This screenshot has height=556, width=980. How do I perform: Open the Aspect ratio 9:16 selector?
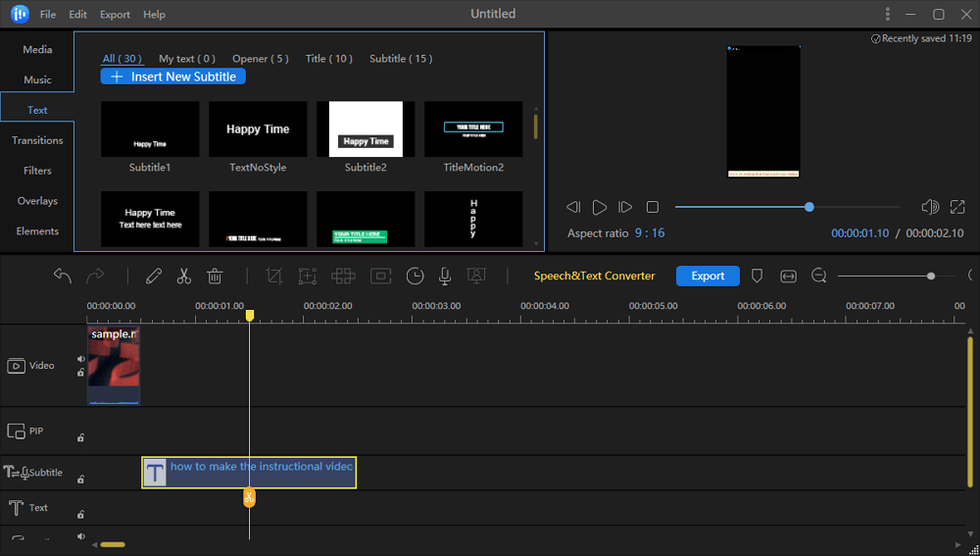(649, 233)
